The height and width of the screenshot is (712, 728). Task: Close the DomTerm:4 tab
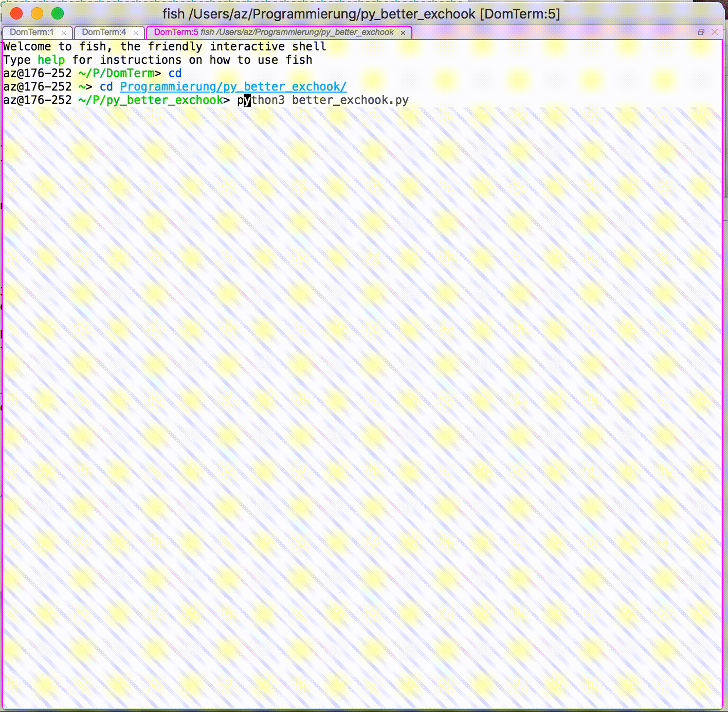(136, 33)
